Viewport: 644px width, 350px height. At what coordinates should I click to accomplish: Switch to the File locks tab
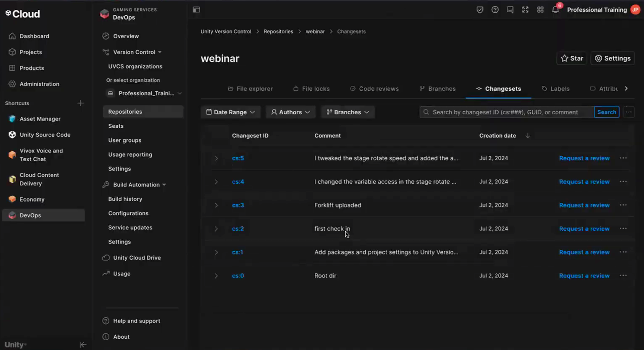click(311, 89)
